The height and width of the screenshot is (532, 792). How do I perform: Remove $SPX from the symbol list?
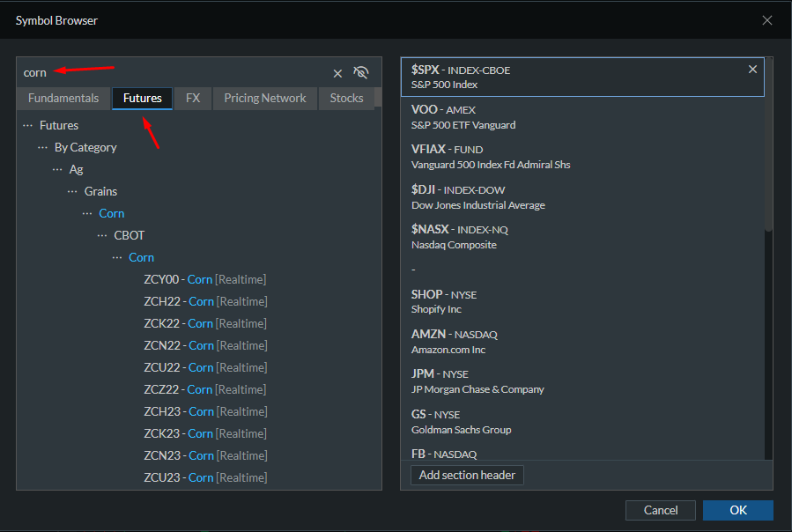point(752,70)
